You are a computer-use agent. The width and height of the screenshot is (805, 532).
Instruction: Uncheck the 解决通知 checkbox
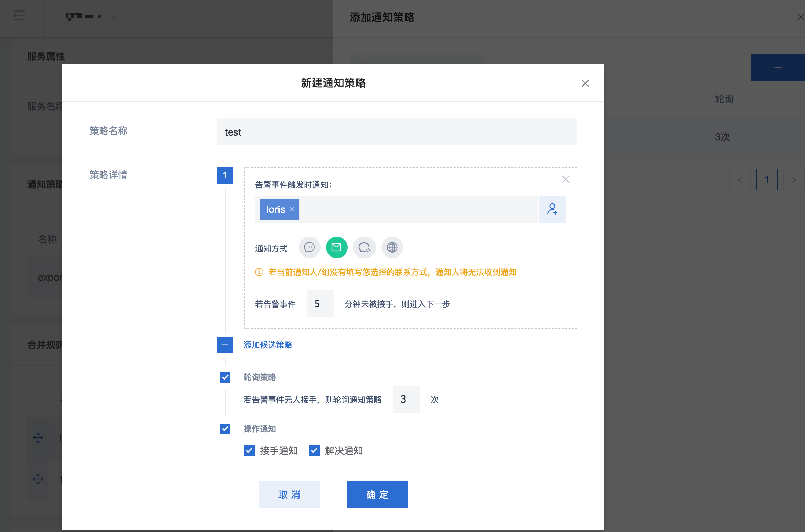pyautogui.click(x=314, y=451)
